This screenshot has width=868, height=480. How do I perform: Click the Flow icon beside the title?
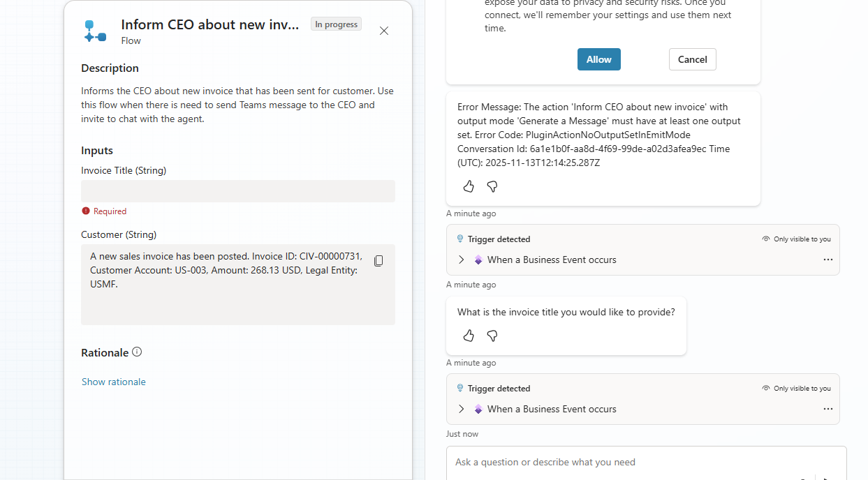point(94,31)
